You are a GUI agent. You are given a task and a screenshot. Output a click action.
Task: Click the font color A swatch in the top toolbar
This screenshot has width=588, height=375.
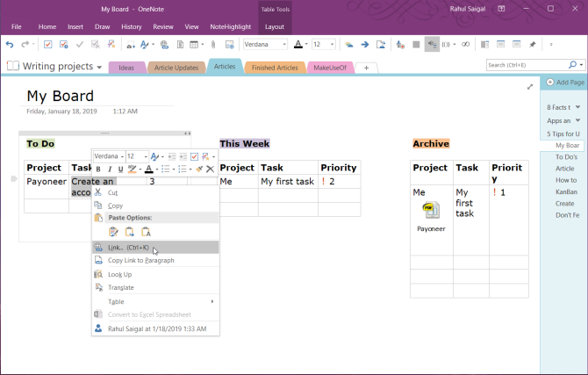tap(298, 45)
